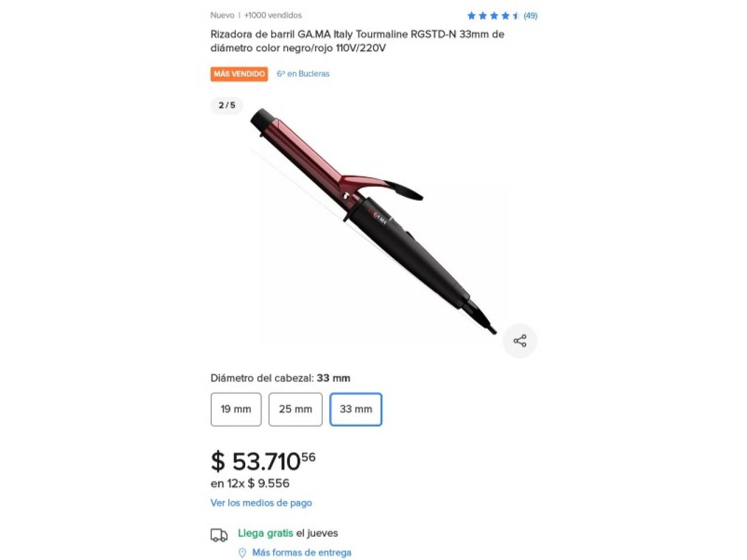Select the 25 mm diameter option

pos(295,409)
